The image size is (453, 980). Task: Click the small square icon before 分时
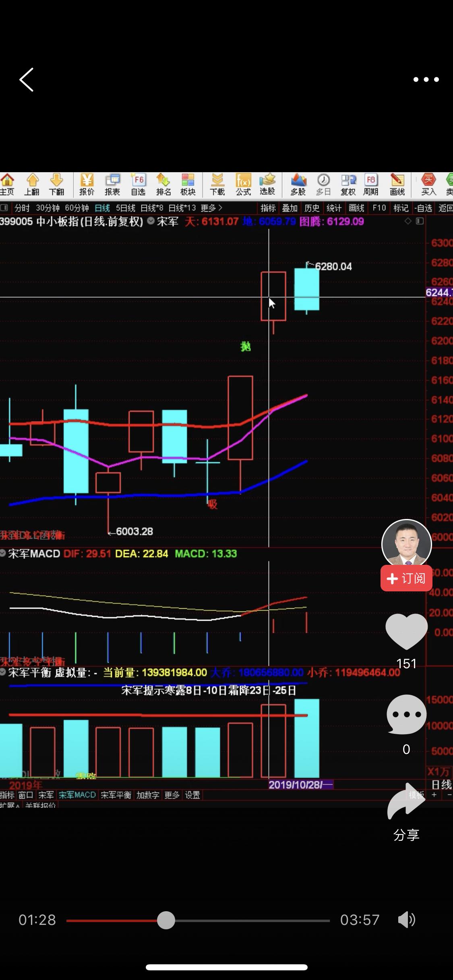[x=4, y=208]
